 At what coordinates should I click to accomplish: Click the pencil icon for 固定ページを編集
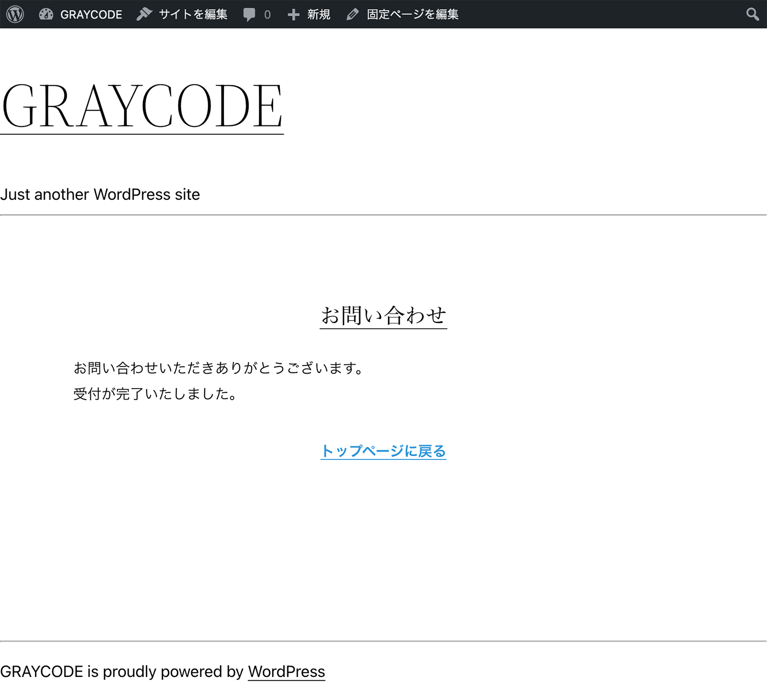click(x=352, y=15)
